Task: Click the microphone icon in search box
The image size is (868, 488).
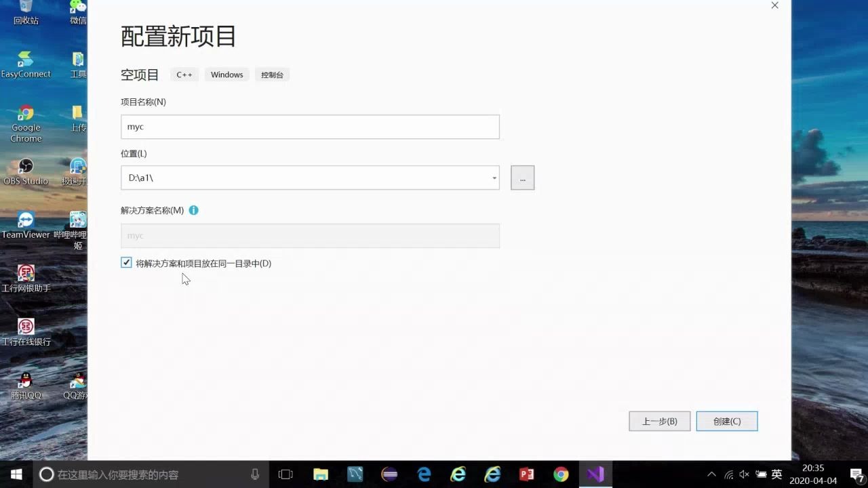Action: (255, 474)
